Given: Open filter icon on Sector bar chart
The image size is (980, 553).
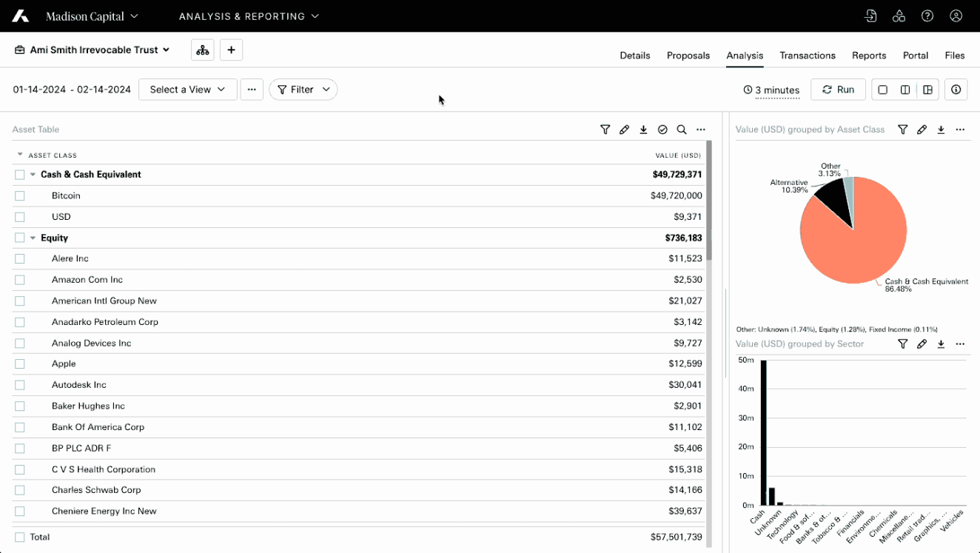Looking at the screenshot, I should point(902,343).
